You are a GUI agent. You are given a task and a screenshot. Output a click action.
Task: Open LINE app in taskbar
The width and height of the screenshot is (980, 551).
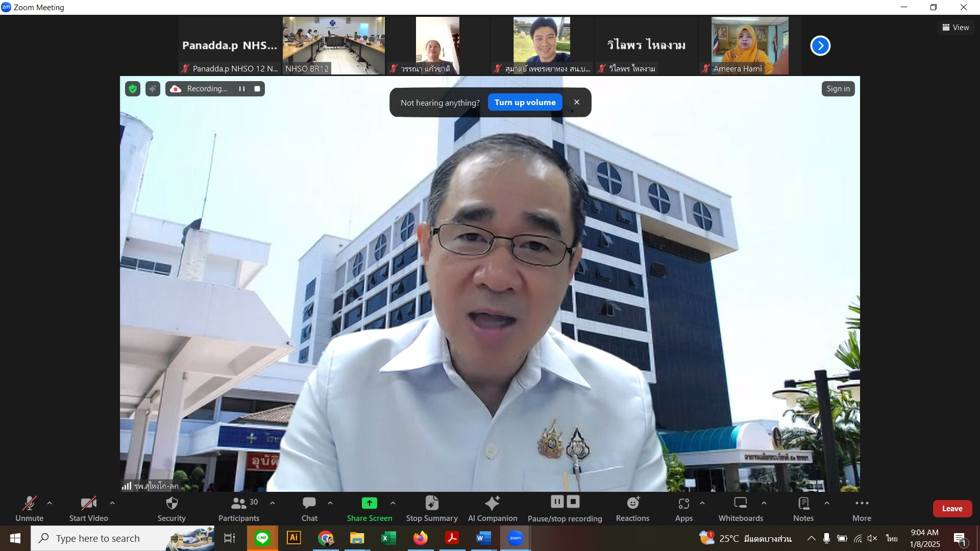(262, 538)
